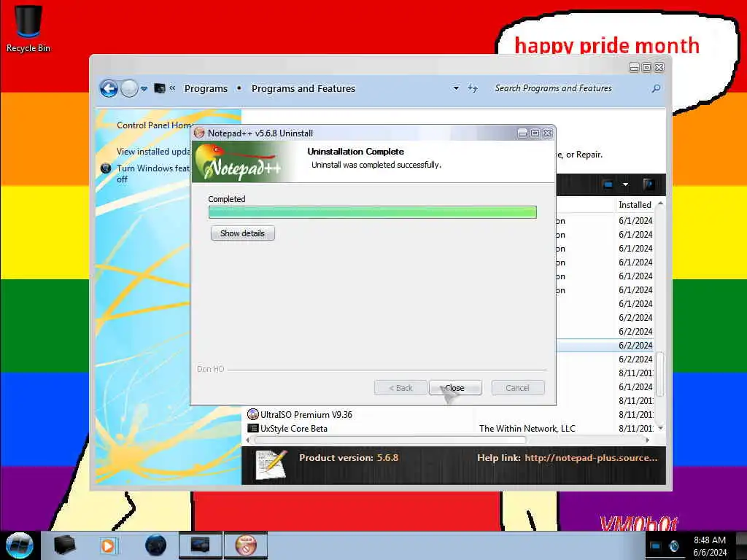Click the UxStyle Core Beta row icon
747x560 pixels.
[253, 428]
